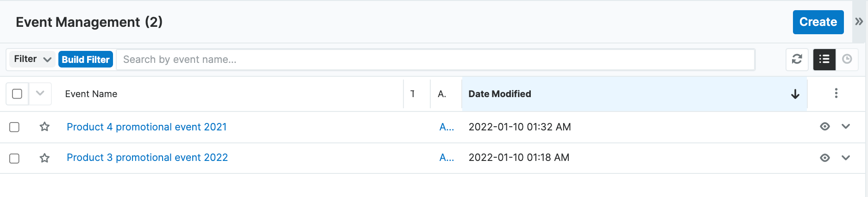Image resolution: width=868 pixels, height=197 pixels.
Task: Toggle the select all records checkbox
Action: click(17, 94)
